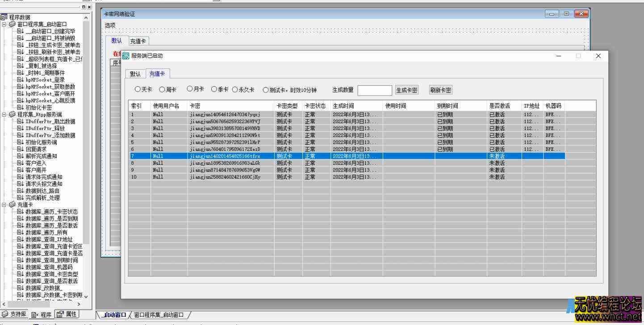Collapse the 窗口程序集_启动窗口 tree node
Image resolution: width=644 pixels, height=325 pixels.
[x=4, y=24]
